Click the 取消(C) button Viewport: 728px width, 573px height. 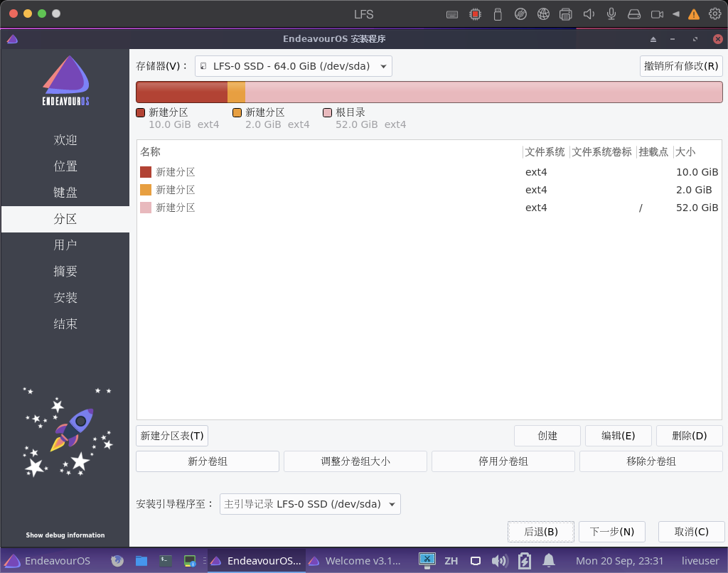pos(691,532)
